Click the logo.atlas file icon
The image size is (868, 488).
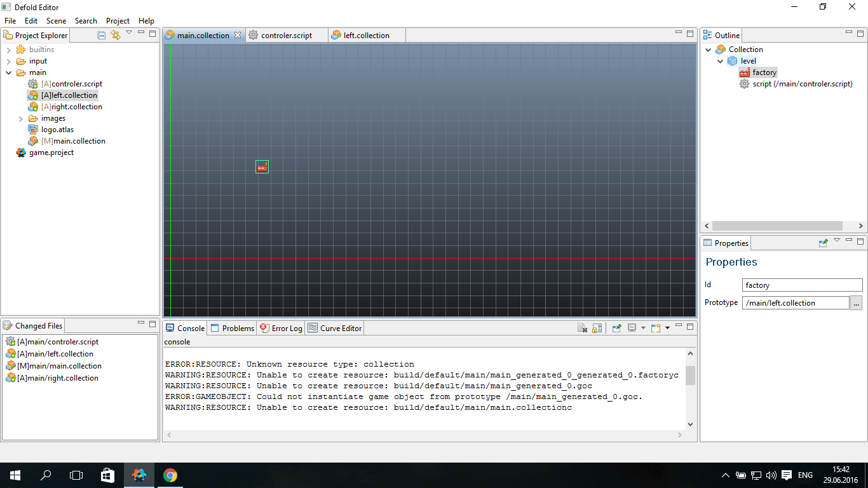point(33,130)
